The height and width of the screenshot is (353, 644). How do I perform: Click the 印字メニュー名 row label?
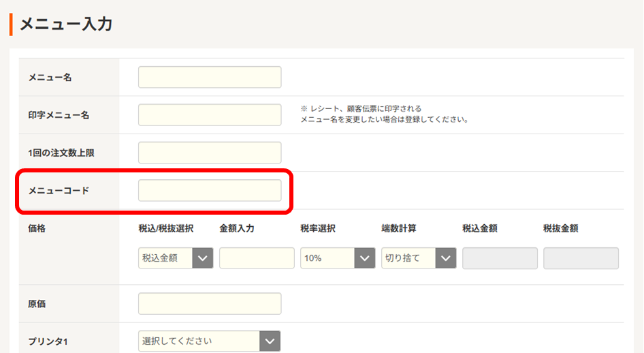point(59,115)
